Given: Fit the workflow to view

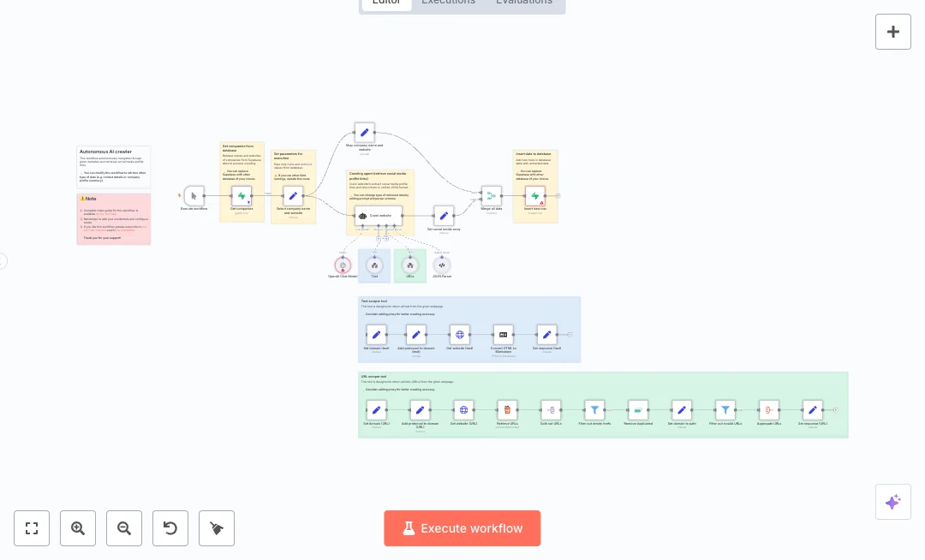Looking at the screenshot, I should (32, 528).
